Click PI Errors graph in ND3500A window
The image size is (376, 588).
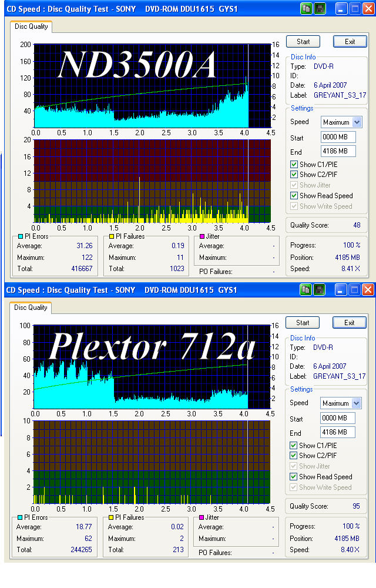(152, 86)
